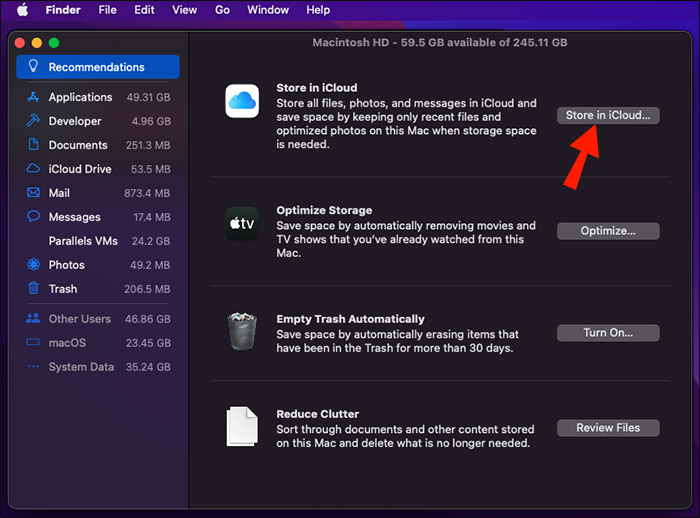Select Recommendations in the sidebar
700x518 pixels.
pyautogui.click(x=97, y=67)
